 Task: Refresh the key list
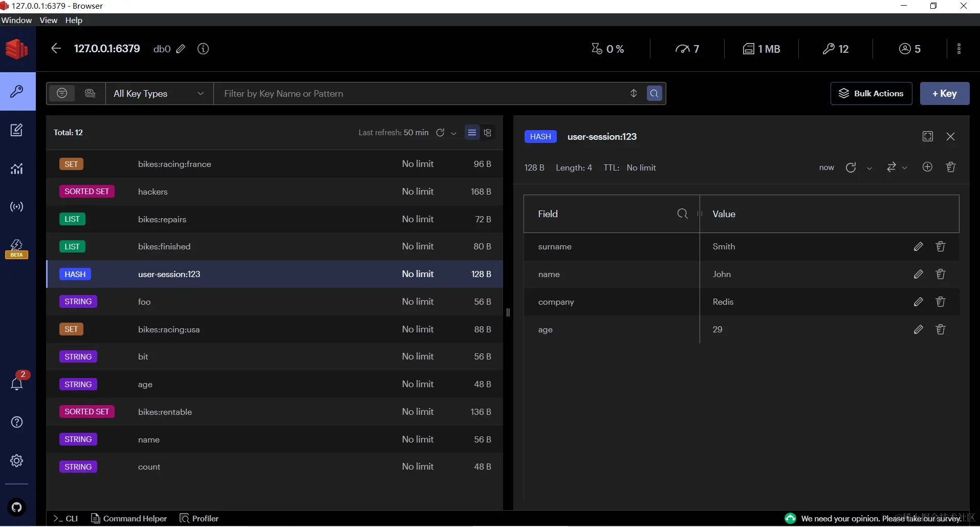(440, 133)
